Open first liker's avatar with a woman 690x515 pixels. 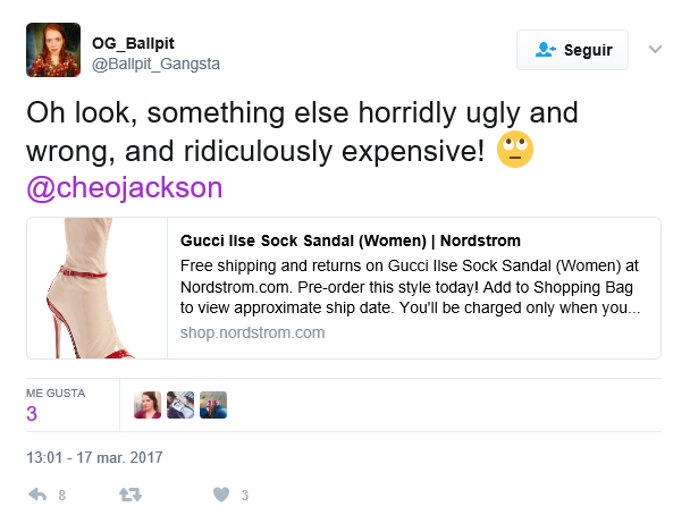(147, 405)
